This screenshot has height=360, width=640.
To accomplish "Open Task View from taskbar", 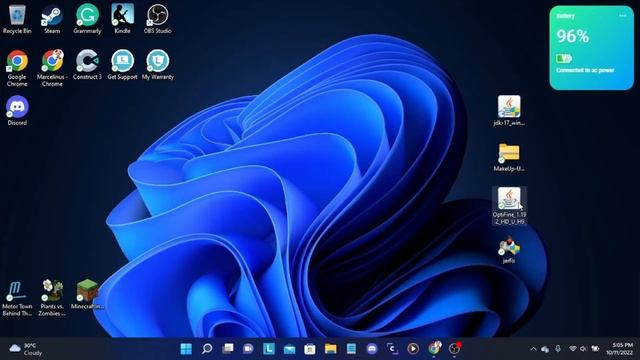I will click(x=228, y=349).
